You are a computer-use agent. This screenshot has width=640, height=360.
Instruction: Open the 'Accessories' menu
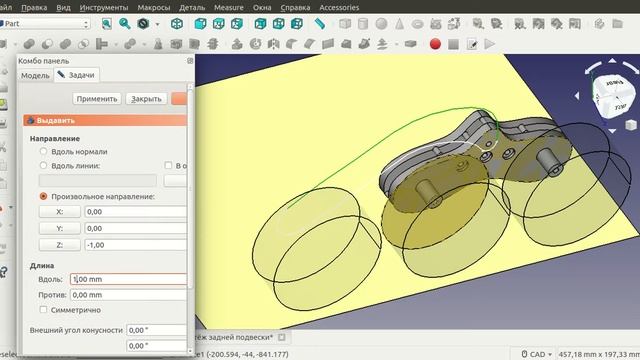[x=339, y=7]
